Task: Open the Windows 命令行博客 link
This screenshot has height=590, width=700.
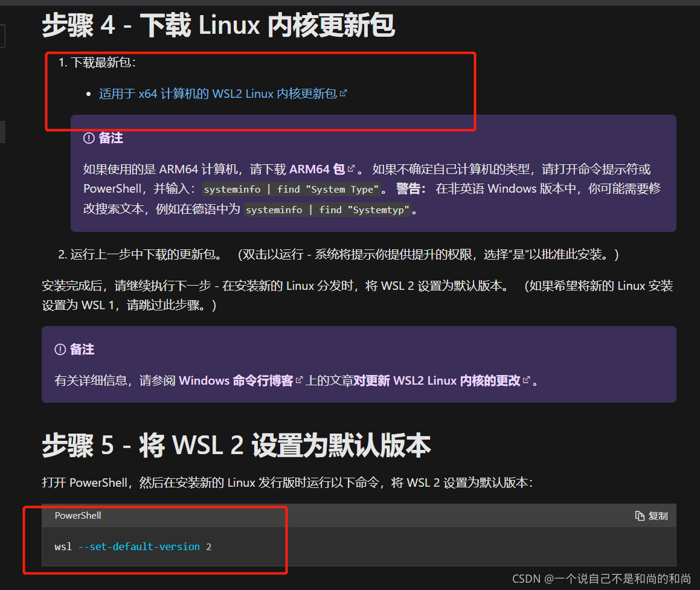Action: click(x=236, y=380)
